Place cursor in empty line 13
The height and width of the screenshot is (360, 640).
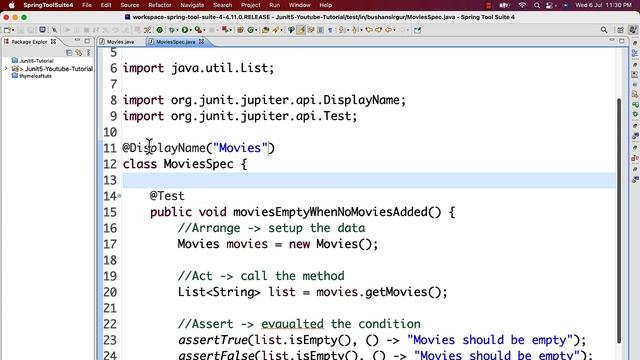[369, 180]
